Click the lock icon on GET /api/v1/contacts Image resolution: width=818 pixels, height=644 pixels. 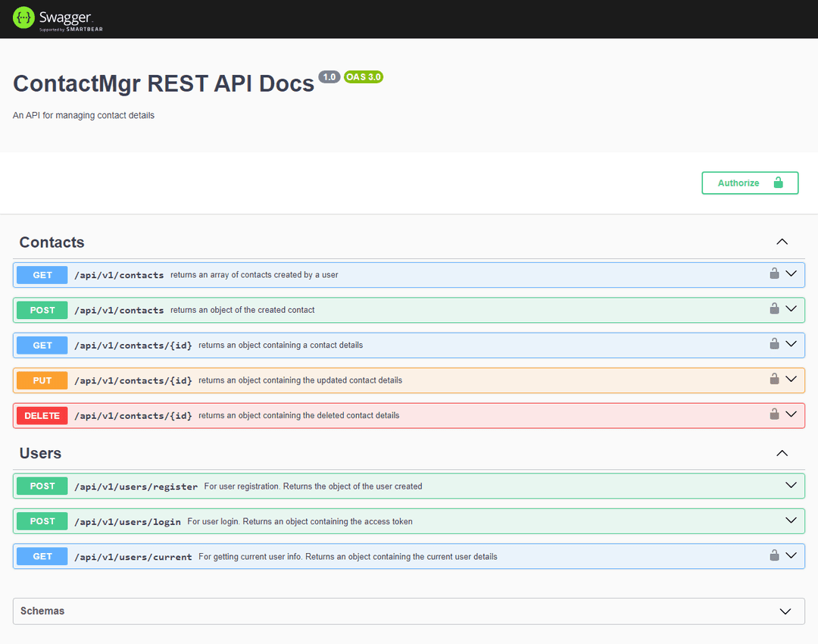point(774,274)
